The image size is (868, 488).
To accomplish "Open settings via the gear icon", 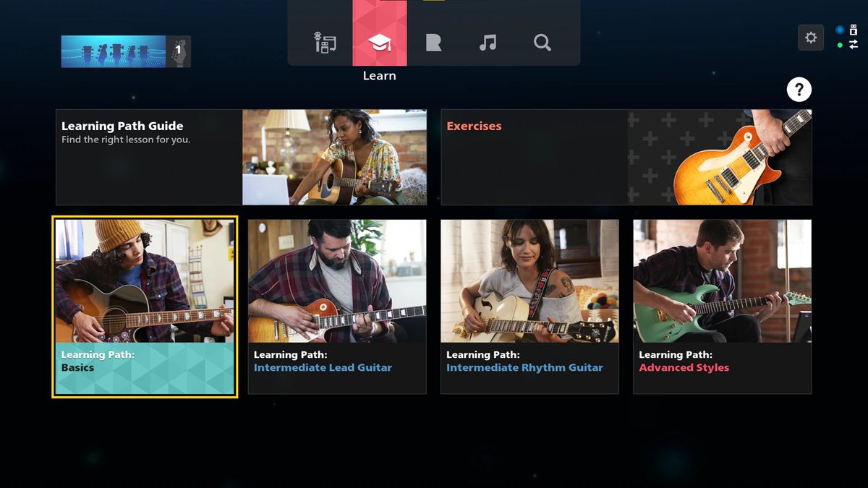I will [811, 38].
